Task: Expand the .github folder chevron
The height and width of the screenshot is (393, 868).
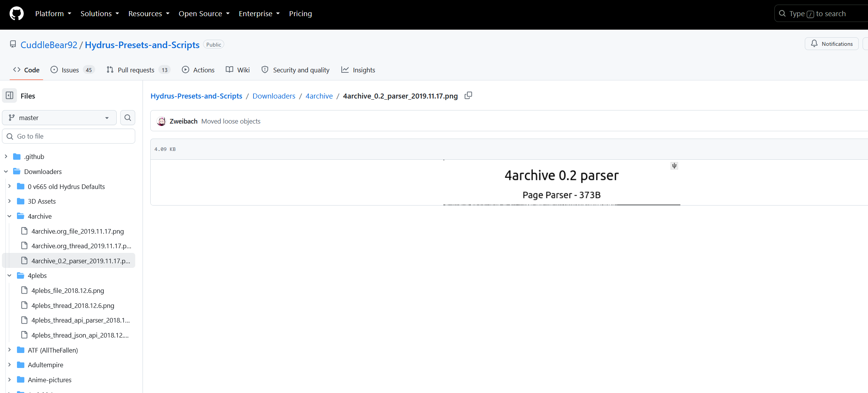Action: point(6,156)
